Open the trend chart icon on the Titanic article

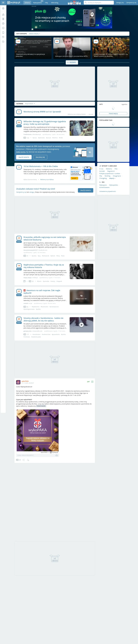pos(25,281)
